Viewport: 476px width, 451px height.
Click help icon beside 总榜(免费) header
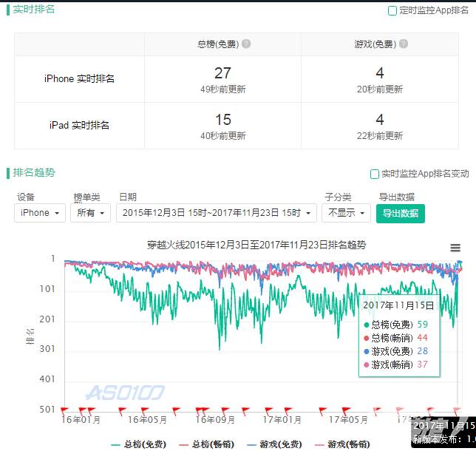click(x=246, y=44)
